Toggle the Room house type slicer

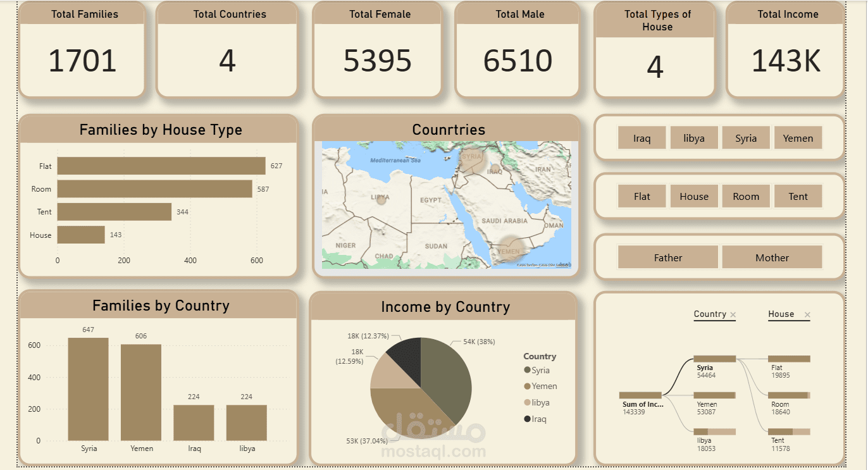coord(746,196)
